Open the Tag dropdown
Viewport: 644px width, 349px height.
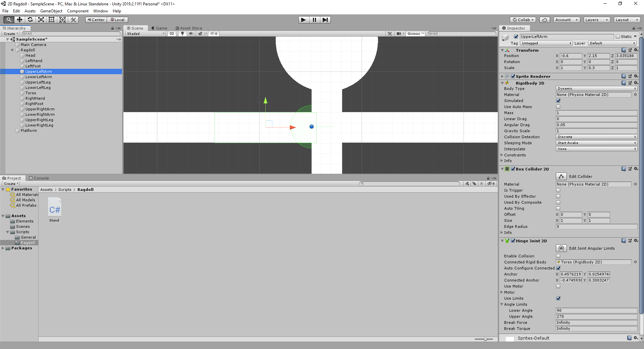pos(546,43)
